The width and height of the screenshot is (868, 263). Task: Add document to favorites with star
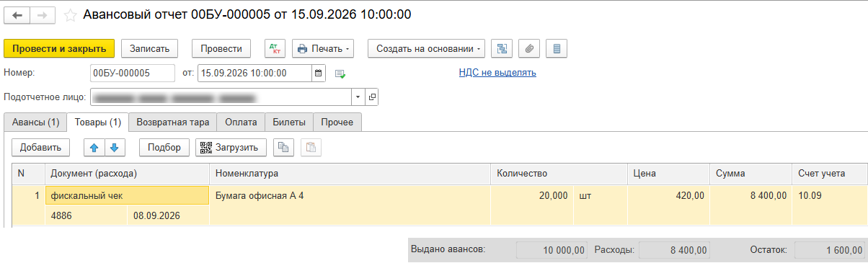(x=70, y=14)
